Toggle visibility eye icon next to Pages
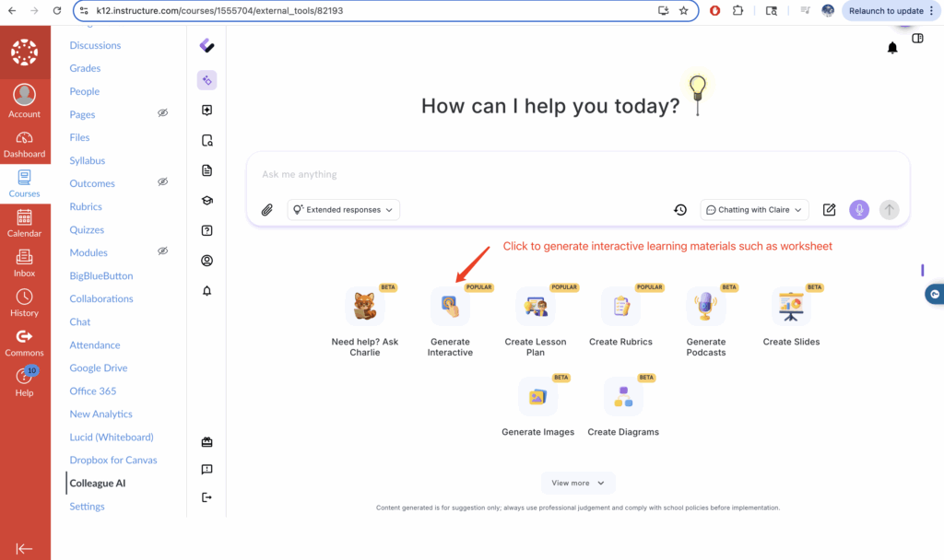The height and width of the screenshot is (560, 944). pyautogui.click(x=162, y=113)
